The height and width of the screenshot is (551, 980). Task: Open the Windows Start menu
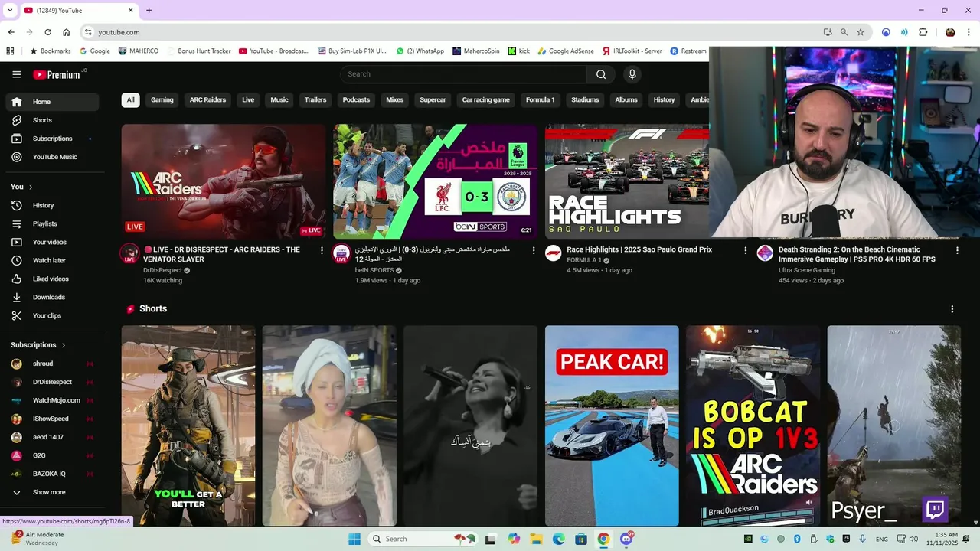point(354,539)
